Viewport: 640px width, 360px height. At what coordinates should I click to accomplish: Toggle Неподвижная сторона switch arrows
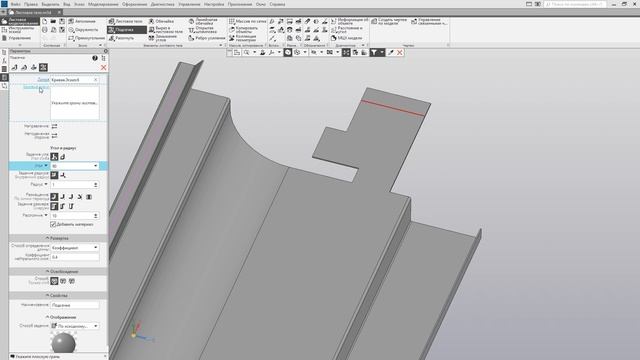click(x=54, y=136)
